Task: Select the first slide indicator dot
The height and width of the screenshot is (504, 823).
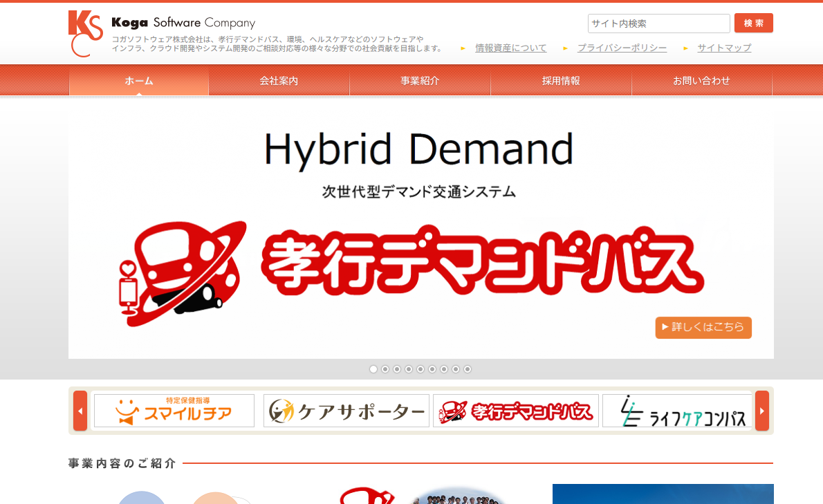Action: click(x=373, y=369)
